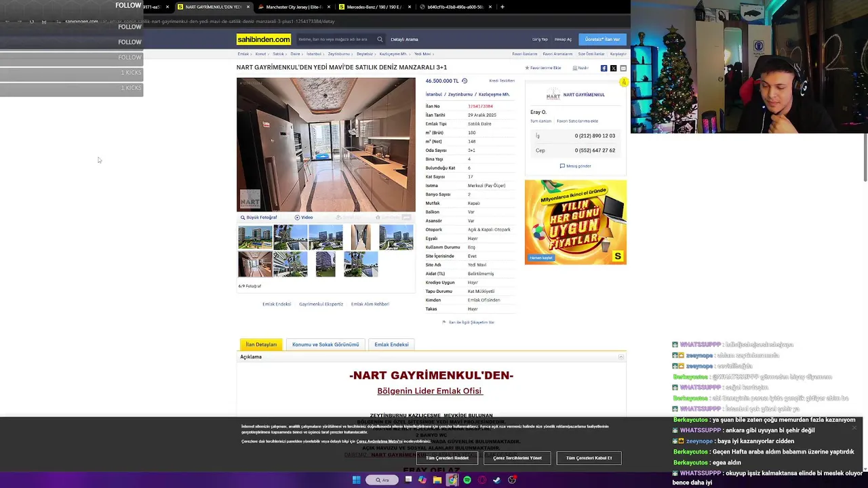Viewport: 868px width, 488px height.
Task: Open the Hesap Aç link
Action: pyautogui.click(x=563, y=39)
